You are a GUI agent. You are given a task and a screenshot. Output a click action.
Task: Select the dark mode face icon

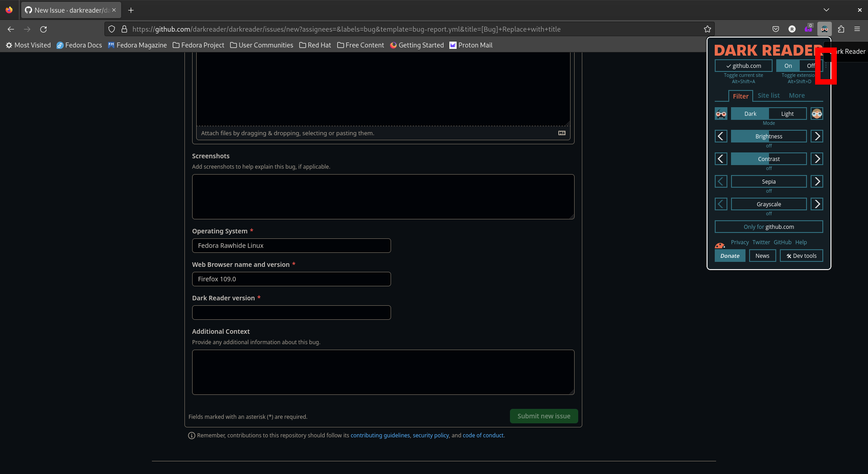coord(721,114)
